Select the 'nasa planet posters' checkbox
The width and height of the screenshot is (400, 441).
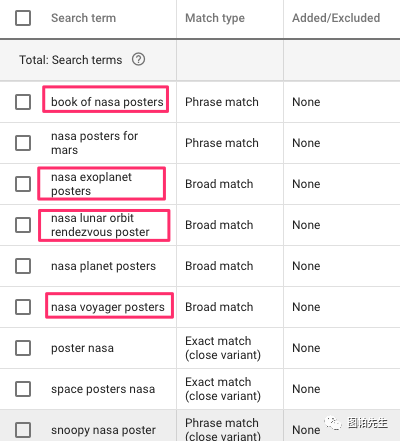click(23, 266)
